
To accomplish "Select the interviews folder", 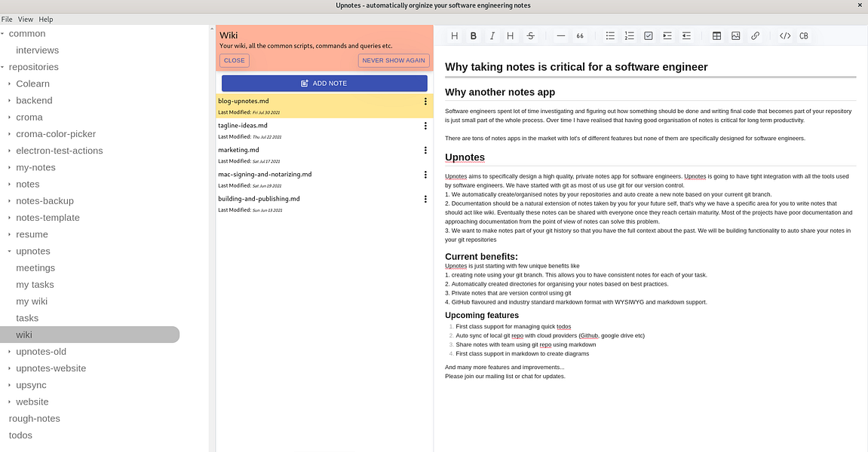I will tap(37, 50).
